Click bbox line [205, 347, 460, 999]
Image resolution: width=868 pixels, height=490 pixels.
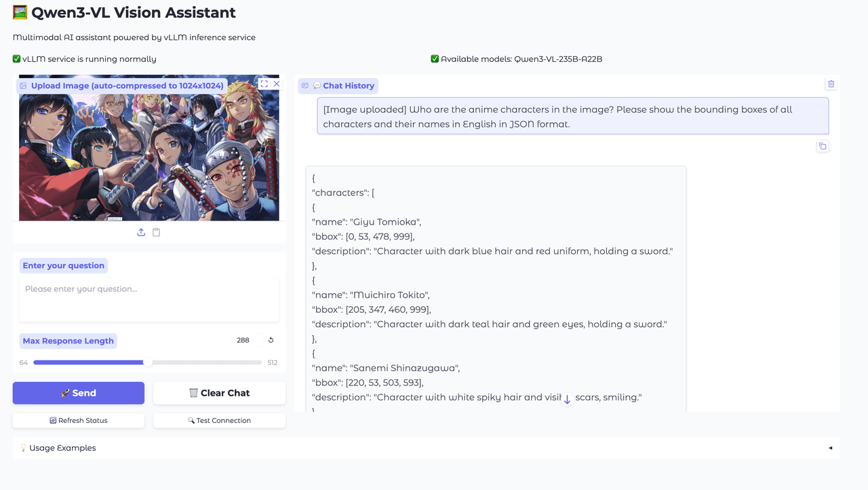pyautogui.click(x=371, y=309)
